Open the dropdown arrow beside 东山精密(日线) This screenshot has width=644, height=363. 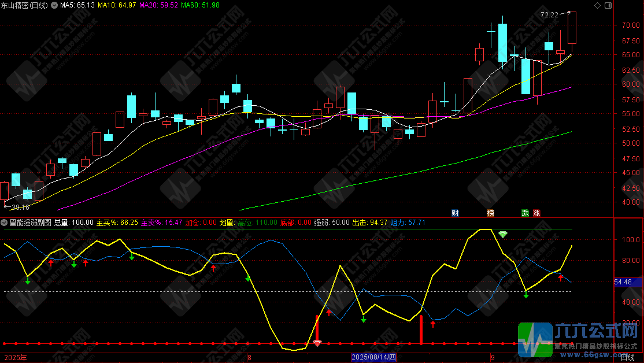click(54, 5)
